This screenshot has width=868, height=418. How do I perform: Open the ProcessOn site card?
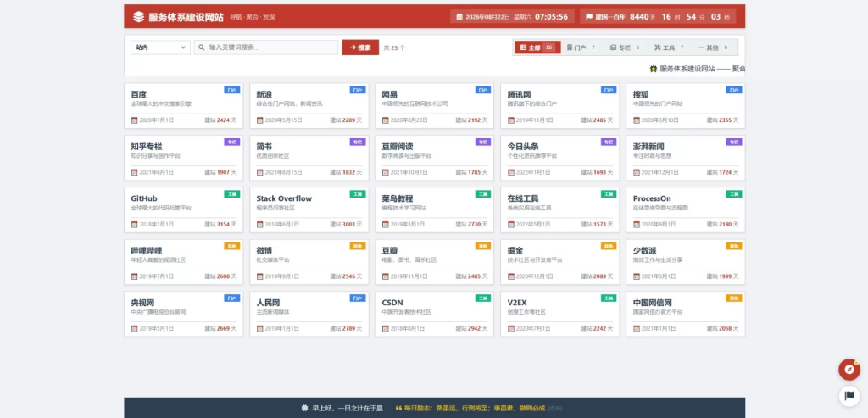coord(685,209)
